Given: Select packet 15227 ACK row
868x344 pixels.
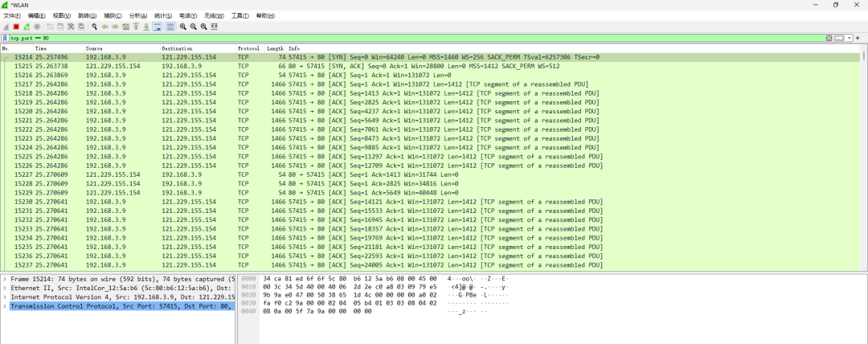Looking at the screenshot, I should (x=431, y=174).
